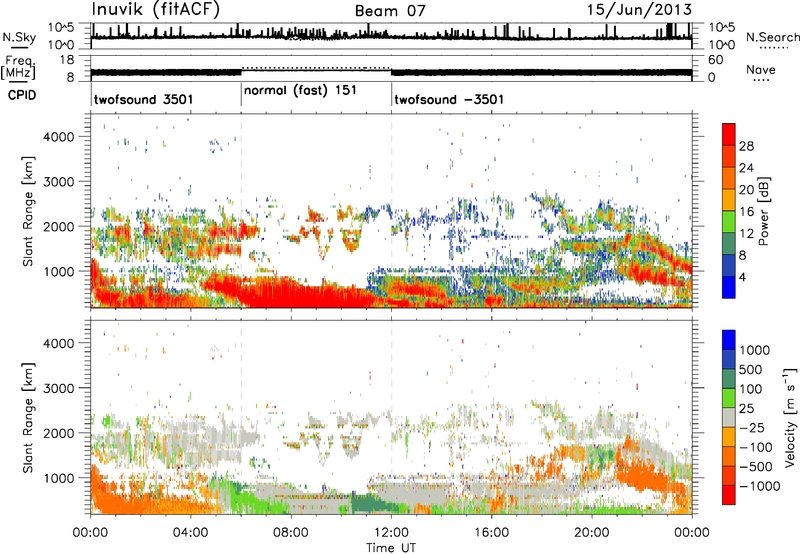
Task: Click the 'normal (fast) 151' CPID label
Action: click(x=300, y=91)
